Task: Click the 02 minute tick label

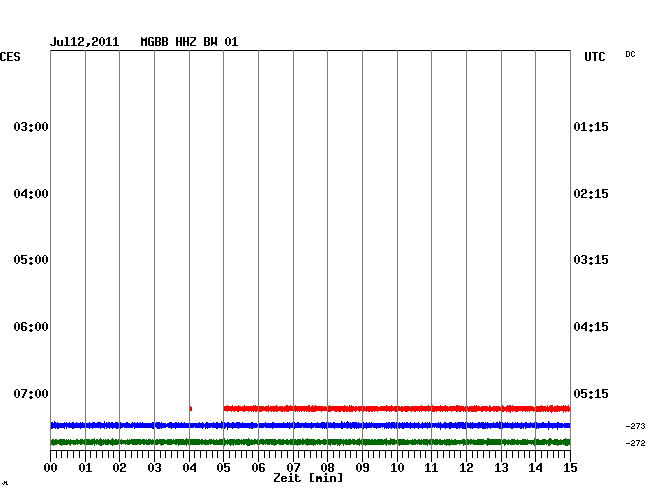Action: (x=119, y=468)
